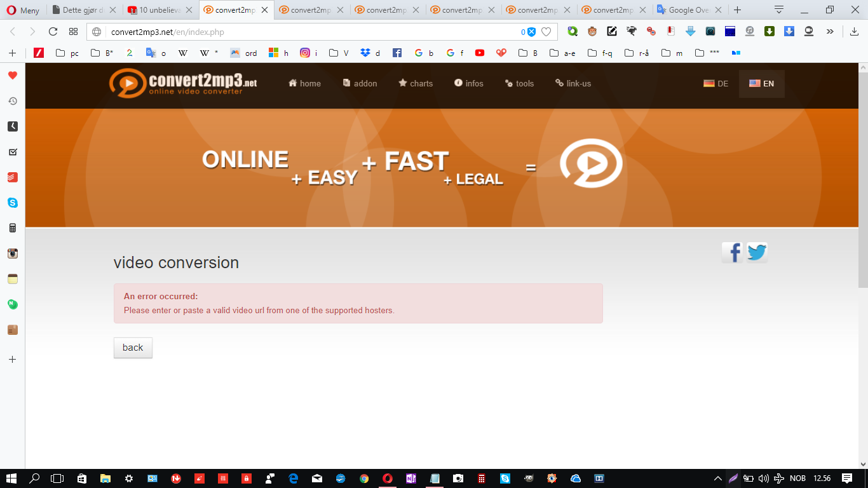The width and height of the screenshot is (868, 488).
Task: Open Windows taskbar search
Action: point(35,478)
